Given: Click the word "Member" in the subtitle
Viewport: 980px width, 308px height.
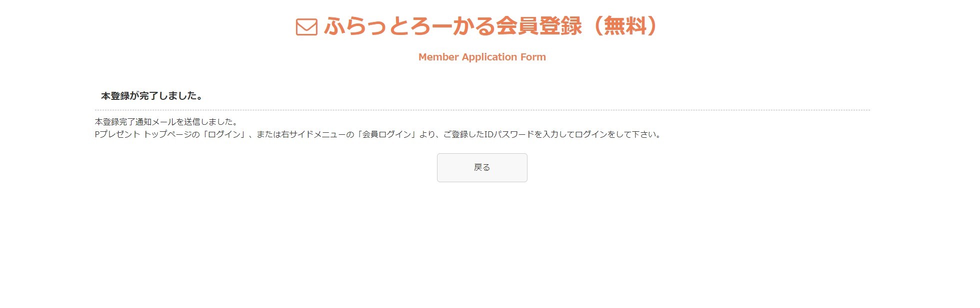Looking at the screenshot, I should 438,57.
